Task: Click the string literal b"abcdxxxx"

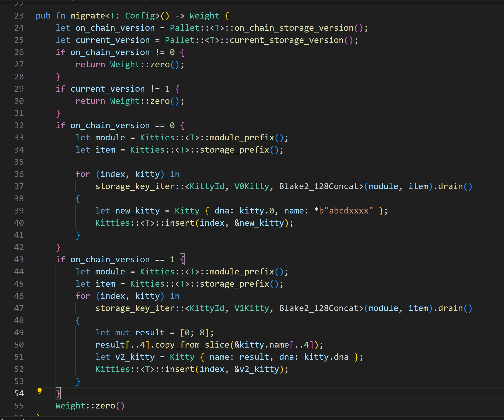Action: pyautogui.click(x=346, y=211)
